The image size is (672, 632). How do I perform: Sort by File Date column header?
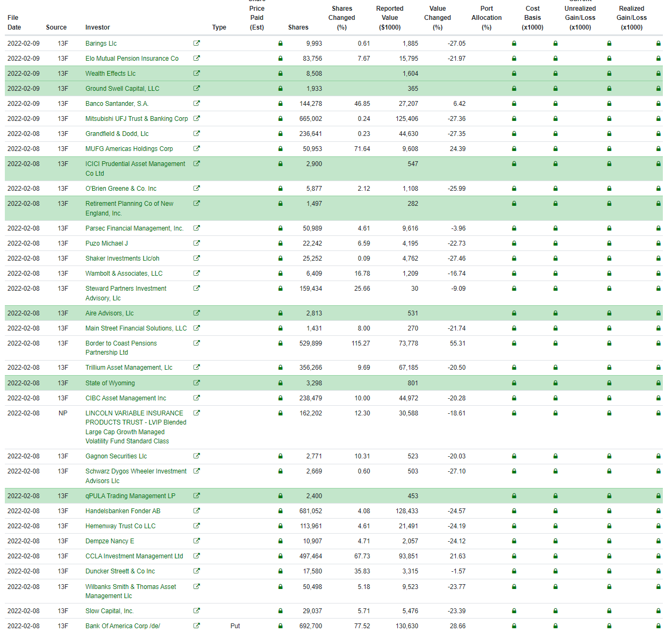point(15,23)
